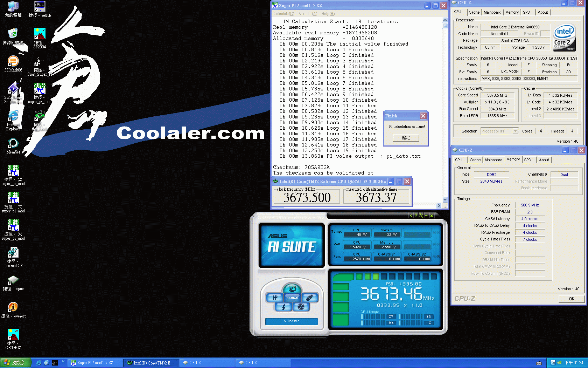Click Super PI vertical scrollbar down arrow
The width and height of the screenshot is (588, 368).
pos(445,199)
